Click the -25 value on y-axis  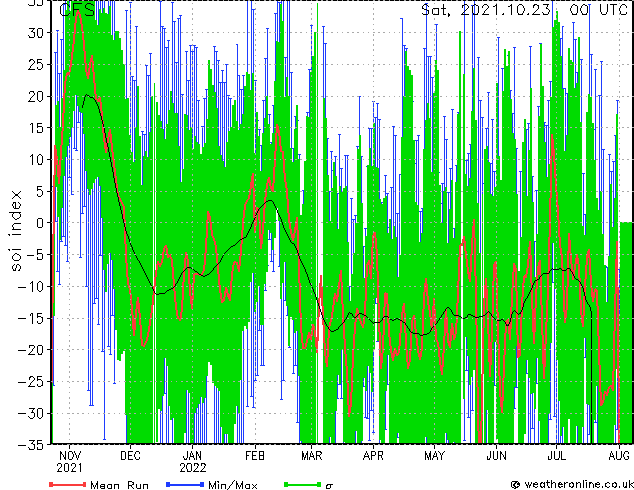(32, 382)
